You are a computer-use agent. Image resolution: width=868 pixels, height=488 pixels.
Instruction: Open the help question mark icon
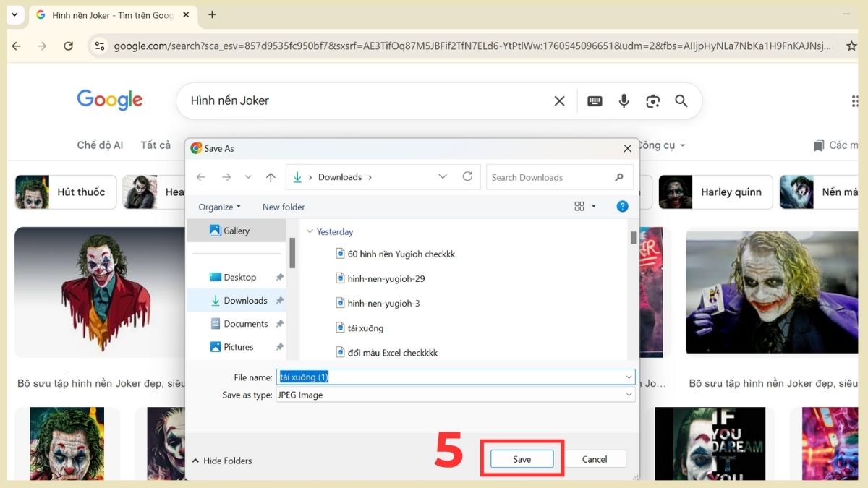pos(622,206)
